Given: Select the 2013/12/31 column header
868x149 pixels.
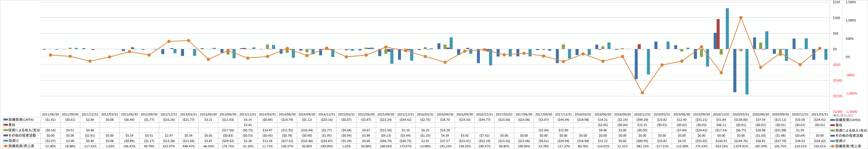Looking at the screenshot, I should coord(248,114).
